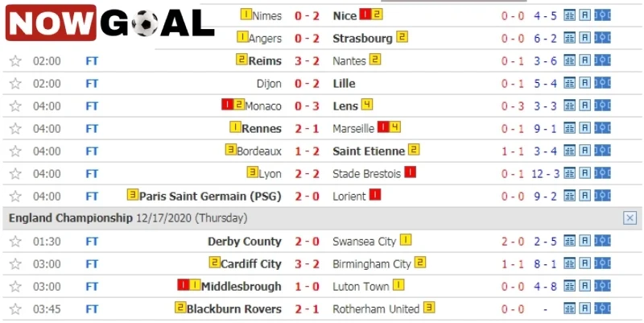Click the Cardiff City 3 - 2 score
Screen dimensions: 644x323
click(307, 264)
